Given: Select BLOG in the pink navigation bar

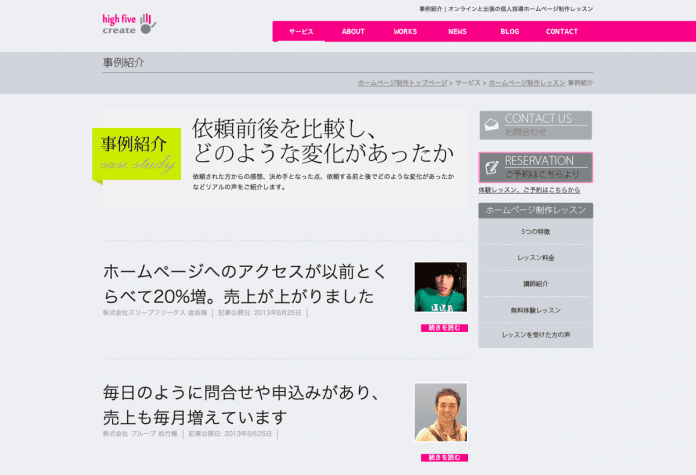Looking at the screenshot, I should click(510, 32).
